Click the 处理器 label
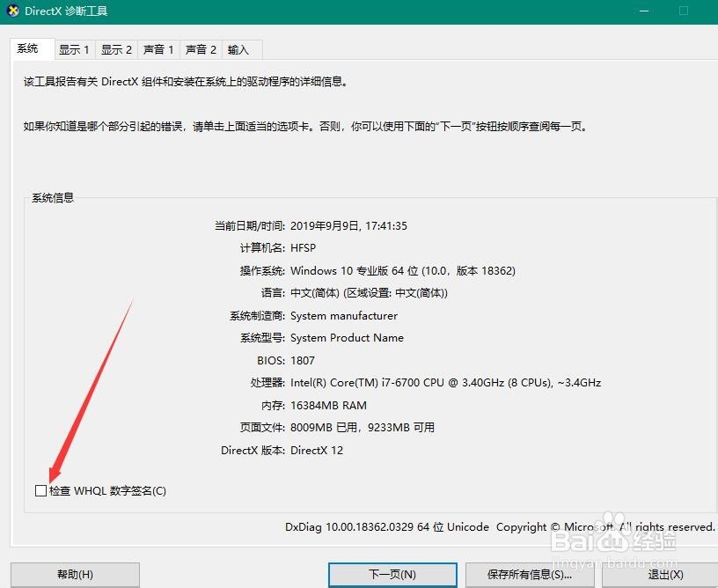 coord(267,383)
